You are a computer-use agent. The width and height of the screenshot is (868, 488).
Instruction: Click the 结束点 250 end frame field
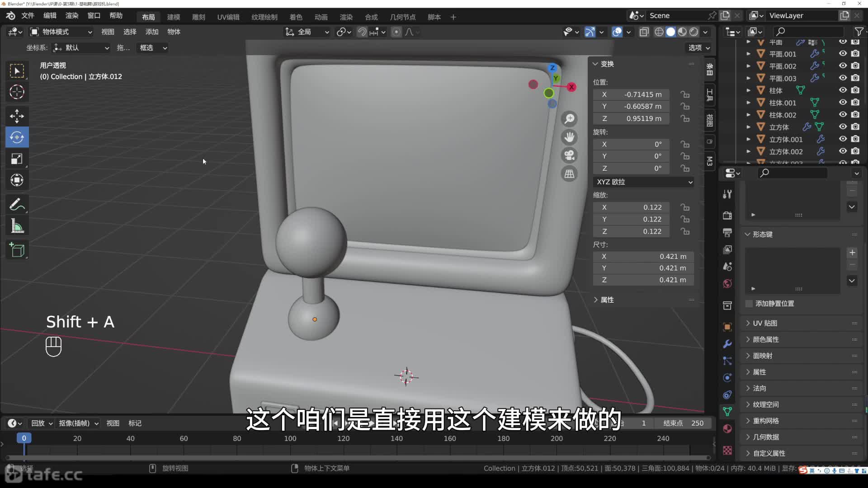(x=684, y=423)
